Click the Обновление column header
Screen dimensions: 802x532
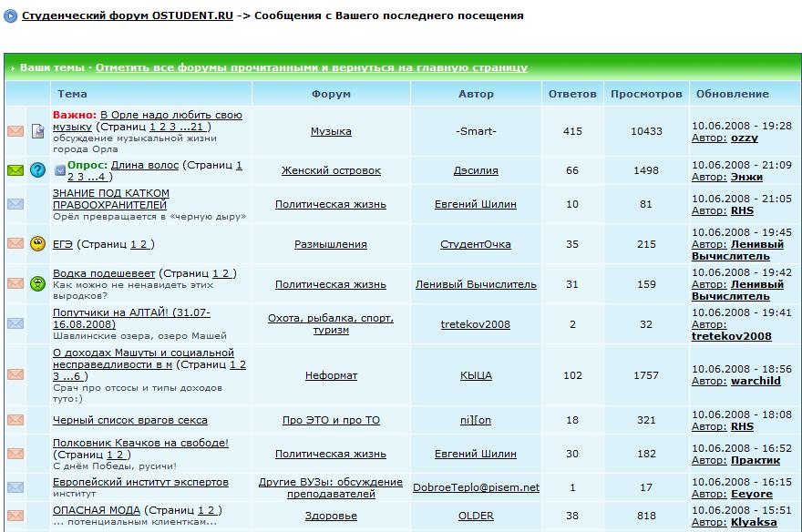click(732, 94)
